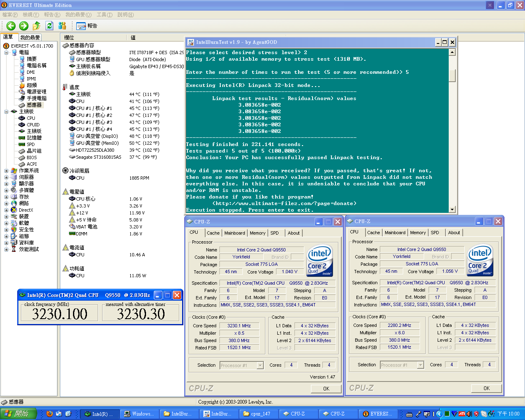The image size is (525, 420).
Task: Click the volume speaker tray icon
Action: coord(469,414)
